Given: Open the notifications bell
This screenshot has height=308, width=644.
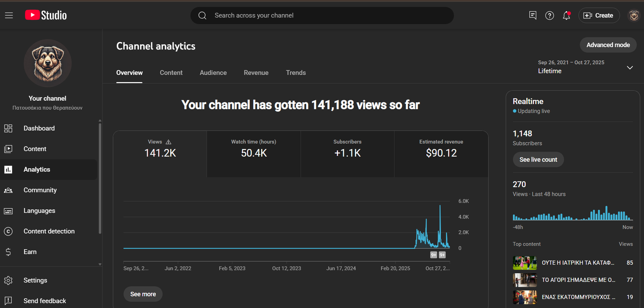Looking at the screenshot, I should (566, 15).
